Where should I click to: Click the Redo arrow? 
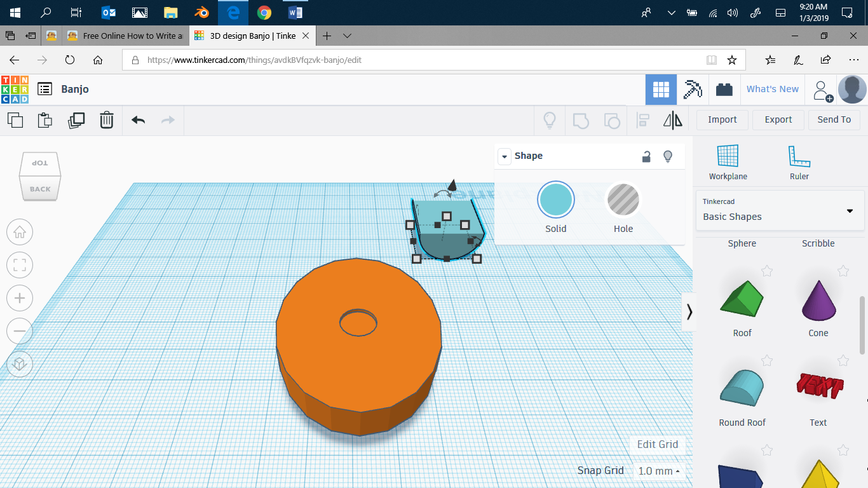point(168,119)
